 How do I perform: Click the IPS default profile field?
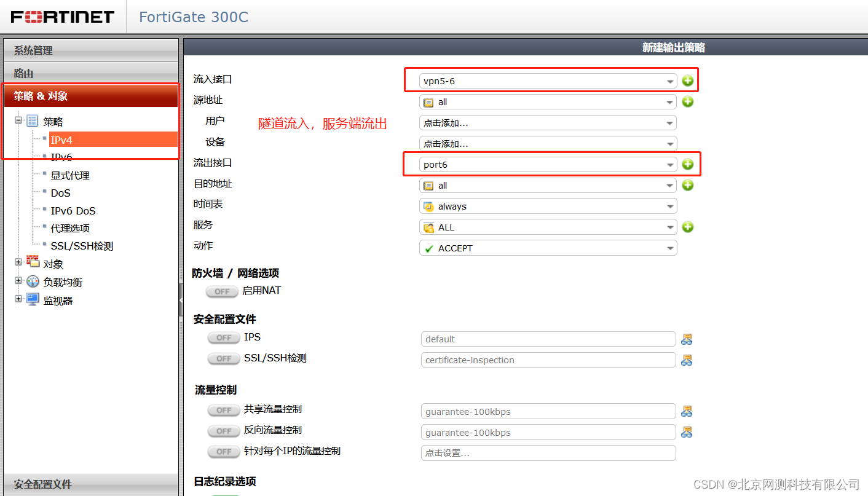pos(548,339)
